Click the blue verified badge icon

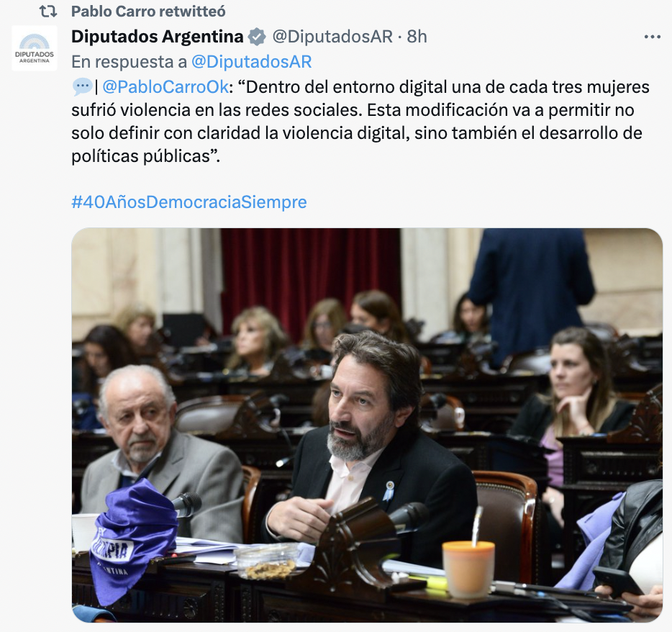pos(257,37)
